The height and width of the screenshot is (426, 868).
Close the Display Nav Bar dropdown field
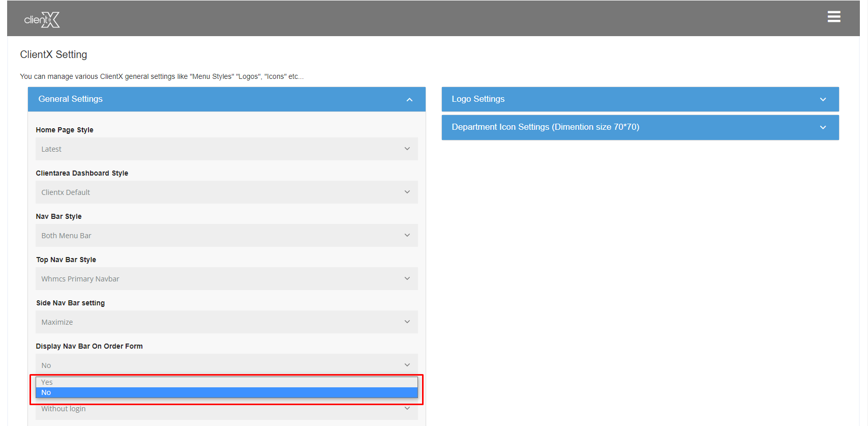tap(226, 365)
